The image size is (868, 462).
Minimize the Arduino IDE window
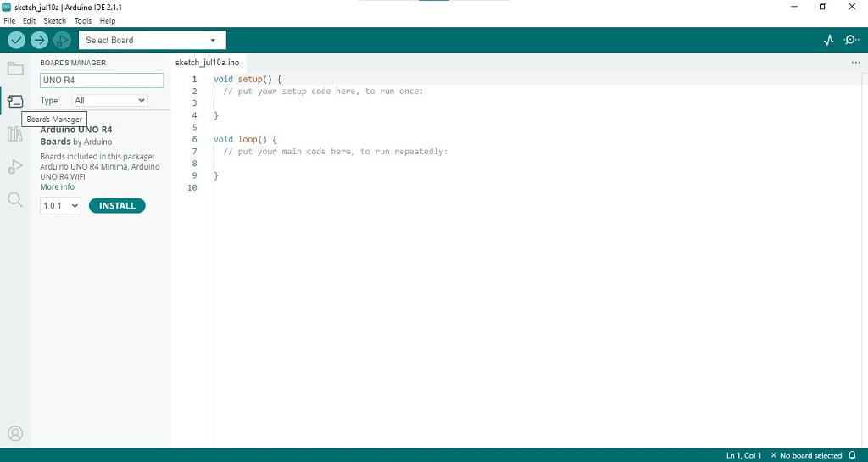[794, 7]
